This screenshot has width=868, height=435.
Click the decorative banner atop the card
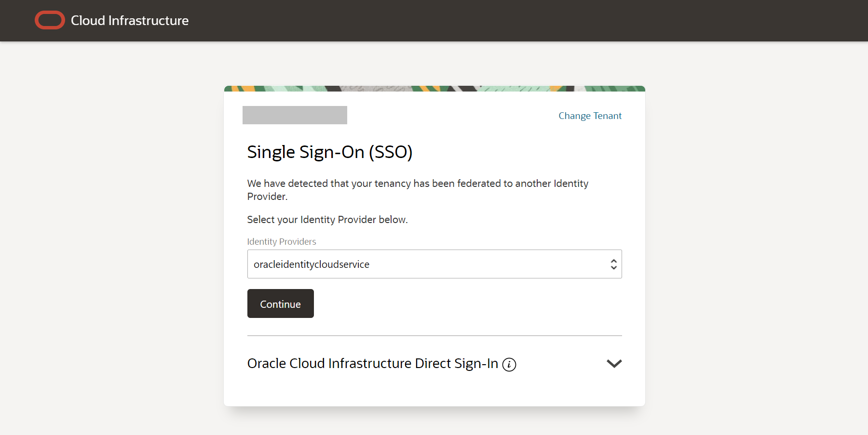click(434, 89)
